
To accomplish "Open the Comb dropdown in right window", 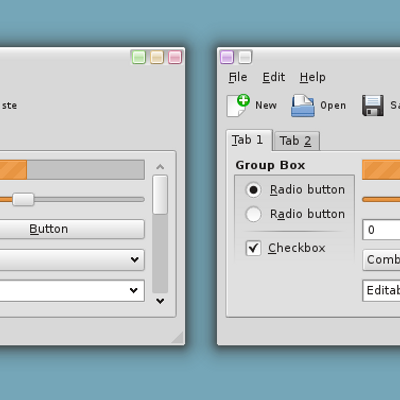I will (381, 260).
